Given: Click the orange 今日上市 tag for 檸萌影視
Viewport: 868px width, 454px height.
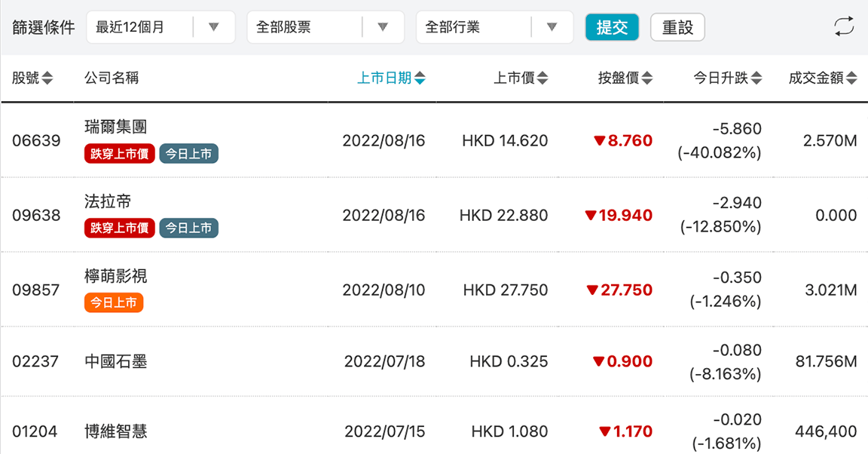Looking at the screenshot, I should [114, 302].
